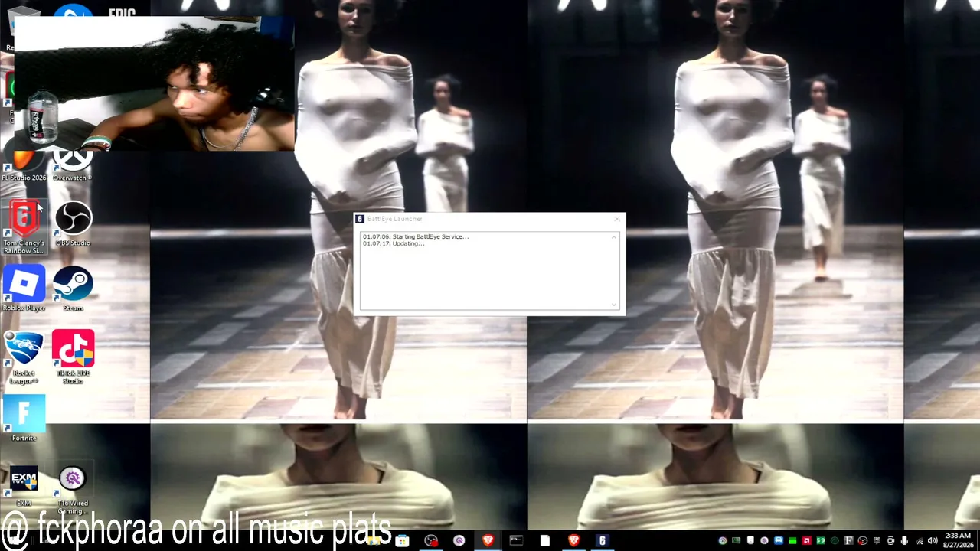Viewport: 980px width, 551px height.
Task: Select the Tom Clancy's Rainbow Six desktop icon
Action: [x=24, y=227]
